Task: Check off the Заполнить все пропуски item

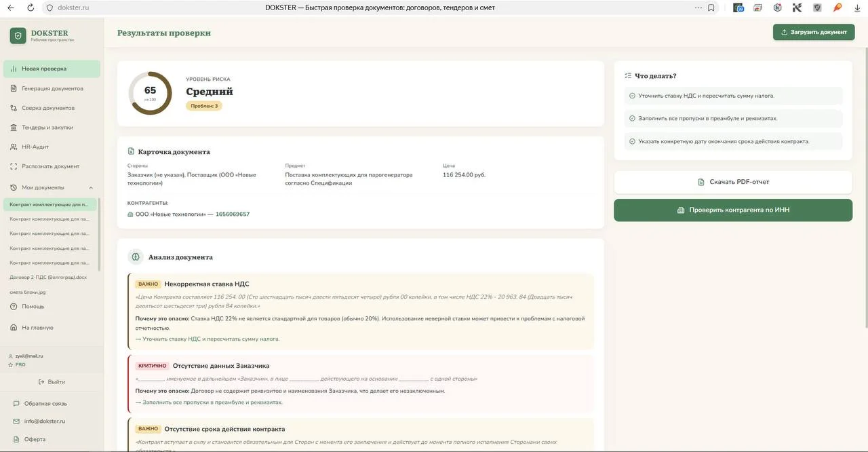Action: pyautogui.click(x=632, y=119)
